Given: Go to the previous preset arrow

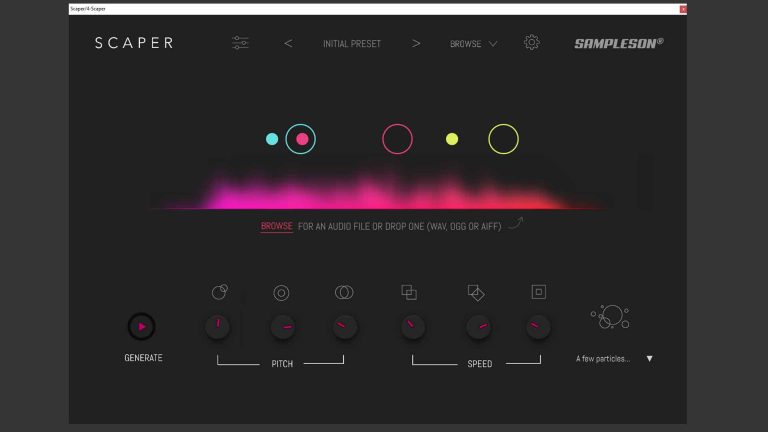Looking at the screenshot, I should point(288,44).
